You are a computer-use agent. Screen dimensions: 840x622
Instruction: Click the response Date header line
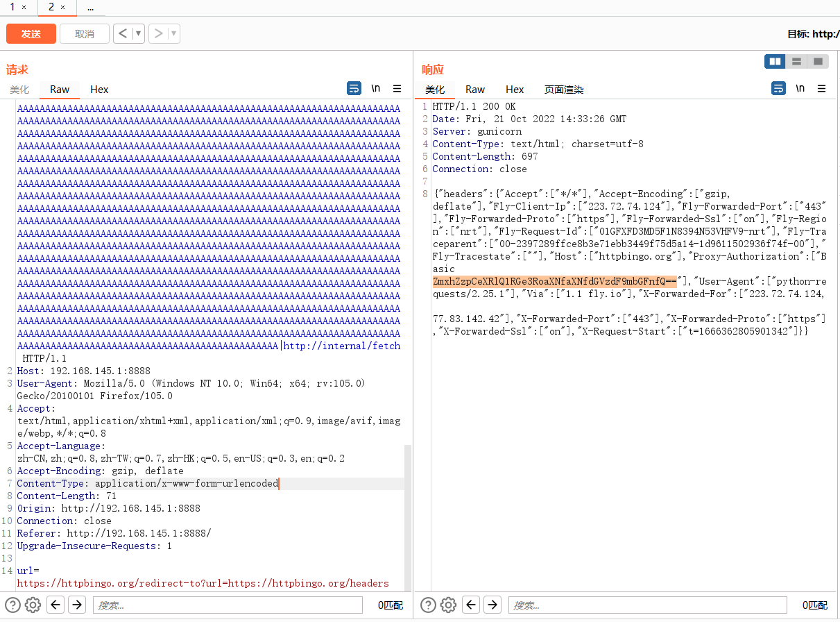tap(529, 119)
